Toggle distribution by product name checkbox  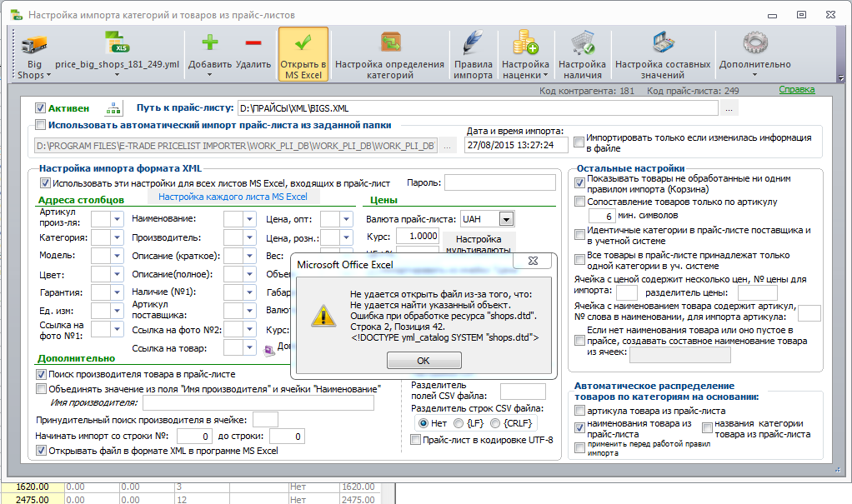[579, 428]
